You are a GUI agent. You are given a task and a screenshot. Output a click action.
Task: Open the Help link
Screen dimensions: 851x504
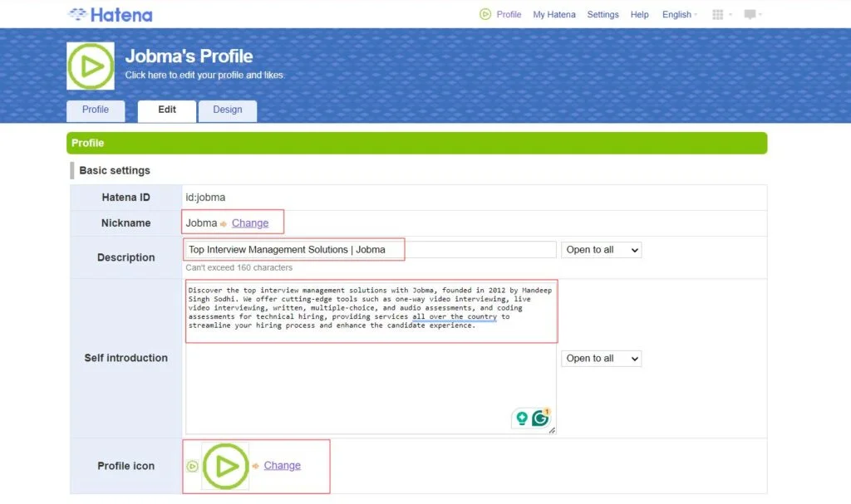(639, 15)
